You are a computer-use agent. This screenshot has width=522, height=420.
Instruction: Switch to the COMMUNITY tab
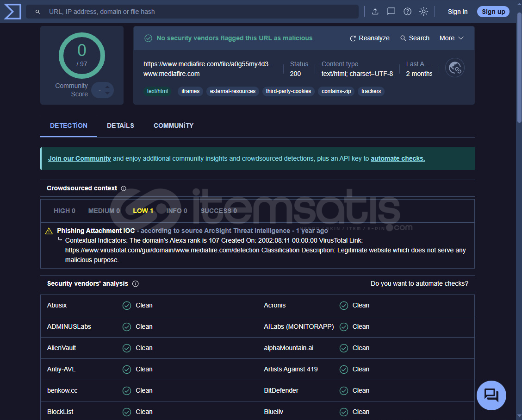pyautogui.click(x=174, y=125)
